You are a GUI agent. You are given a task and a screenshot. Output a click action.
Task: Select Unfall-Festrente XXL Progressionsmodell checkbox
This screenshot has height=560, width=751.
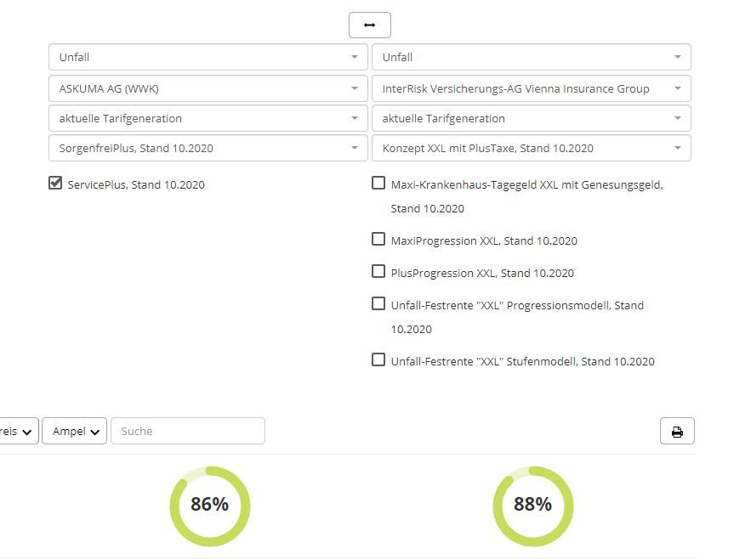click(x=378, y=303)
